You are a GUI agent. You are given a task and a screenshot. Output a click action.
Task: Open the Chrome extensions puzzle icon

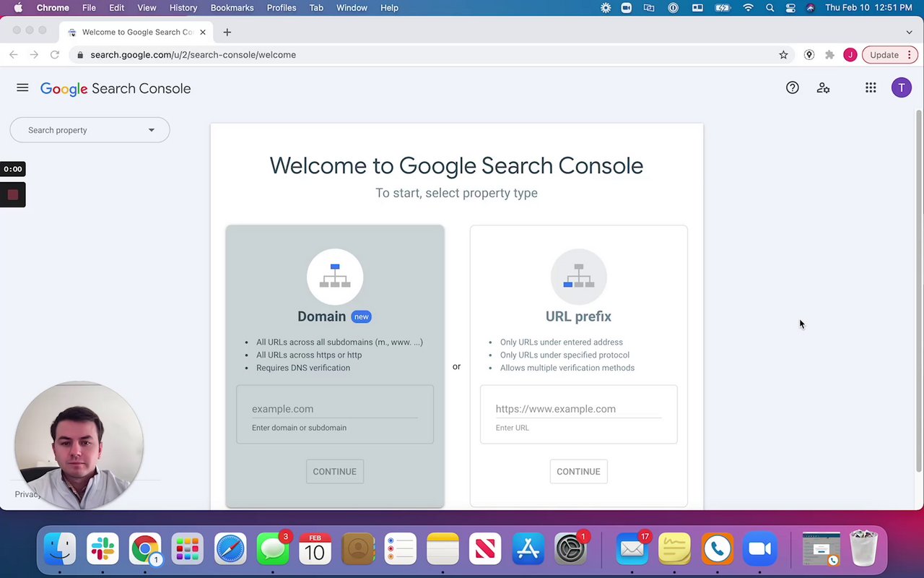(829, 55)
